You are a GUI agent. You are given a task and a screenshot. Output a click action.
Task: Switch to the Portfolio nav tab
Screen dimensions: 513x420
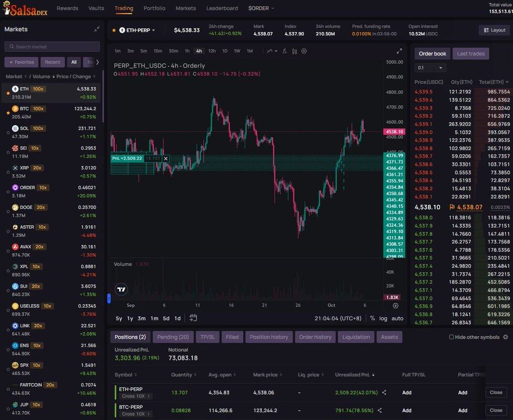click(x=154, y=8)
